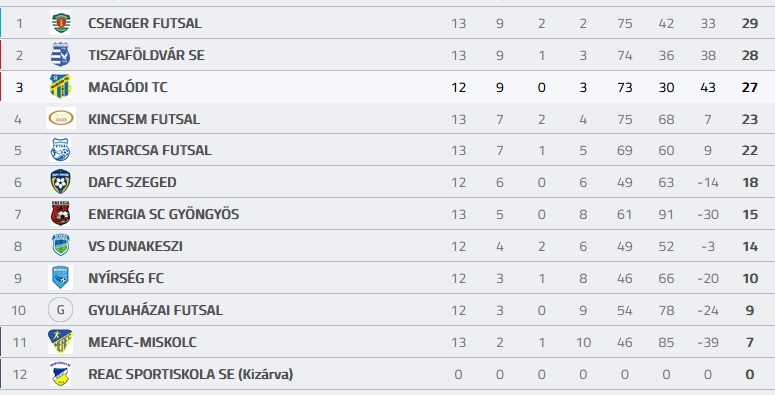
Task: Click the Energia SC Gyöngyös red crest
Action: pyautogui.click(x=60, y=214)
